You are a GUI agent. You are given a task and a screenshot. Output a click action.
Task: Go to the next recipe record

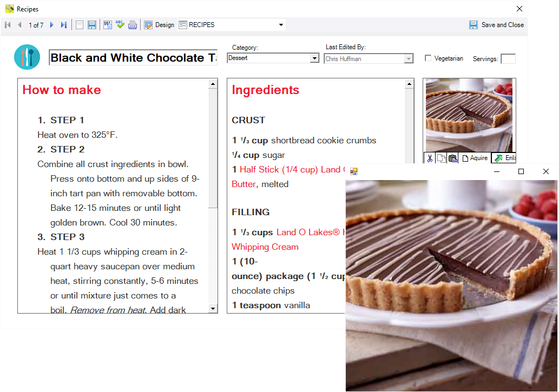[51, 24]
